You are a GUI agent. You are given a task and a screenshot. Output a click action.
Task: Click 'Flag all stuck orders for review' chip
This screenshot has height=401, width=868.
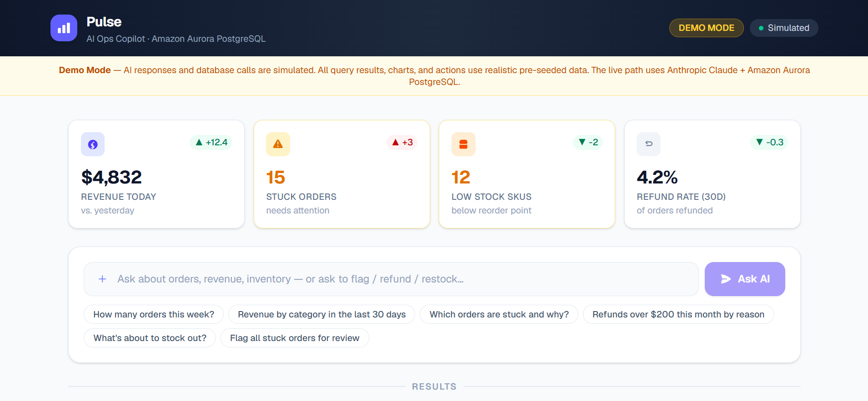point(295,338)
